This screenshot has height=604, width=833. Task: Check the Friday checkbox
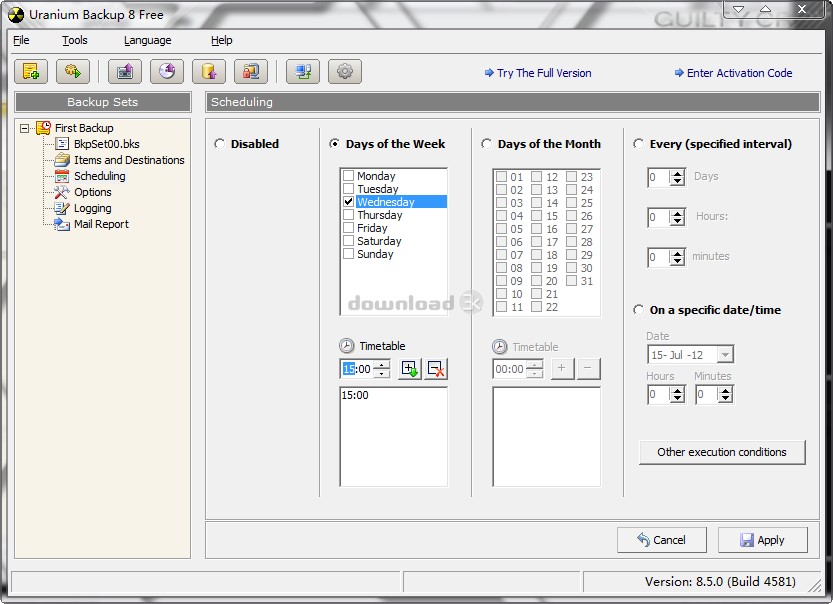348,227
